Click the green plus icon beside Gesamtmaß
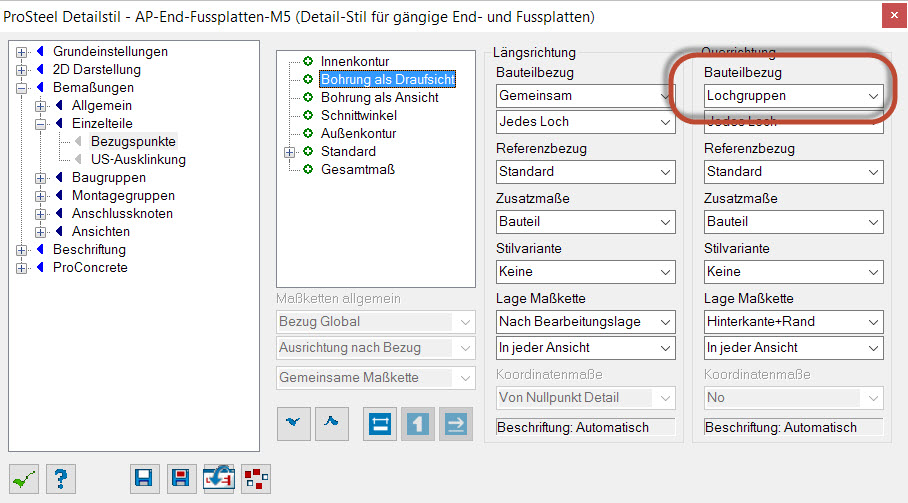Image resolution: width=908 pixels, height=503 pixels. 308,169
